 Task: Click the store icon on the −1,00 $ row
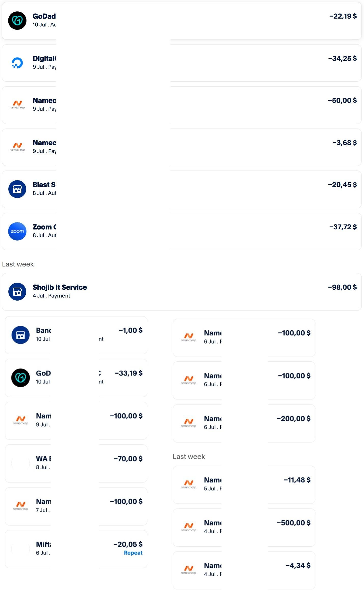21,335
